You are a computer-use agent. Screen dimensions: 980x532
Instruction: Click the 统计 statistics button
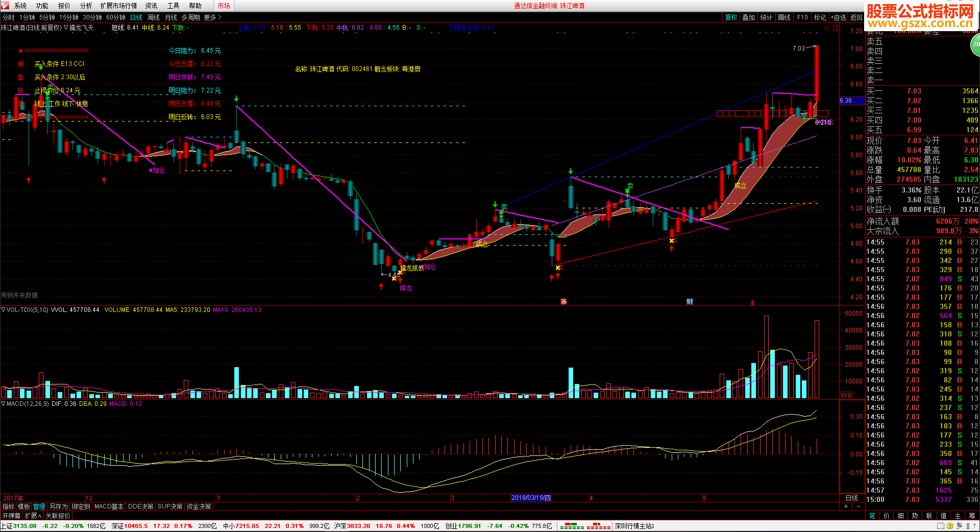[x=766, y=17]
